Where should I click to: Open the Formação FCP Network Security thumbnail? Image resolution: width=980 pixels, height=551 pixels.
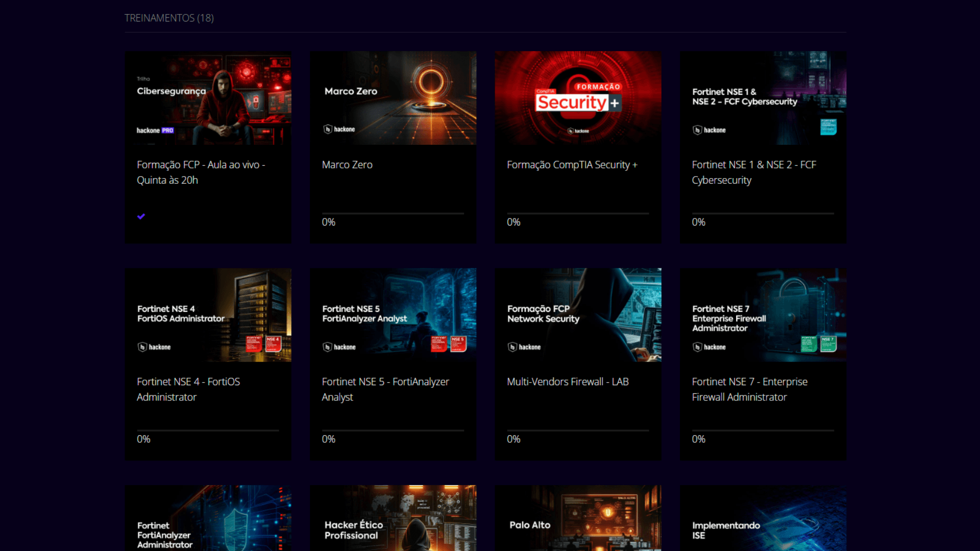[x=578, y=315]
